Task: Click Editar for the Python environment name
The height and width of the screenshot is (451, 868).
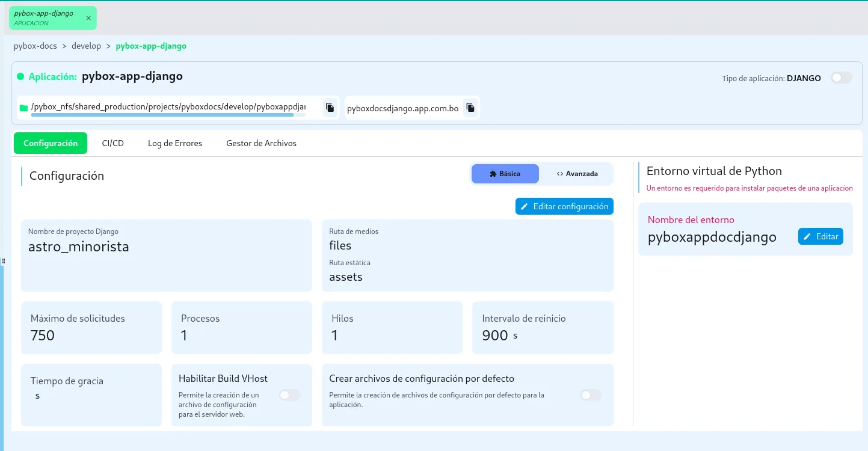Action: tap(820, 236)
